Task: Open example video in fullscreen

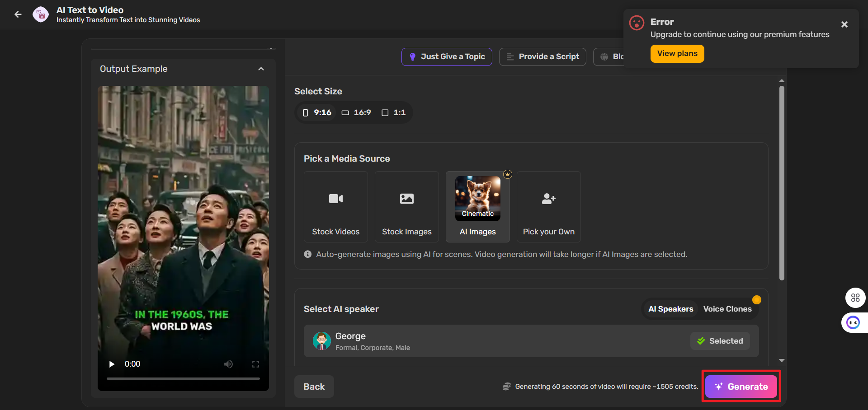Action: 255,364
